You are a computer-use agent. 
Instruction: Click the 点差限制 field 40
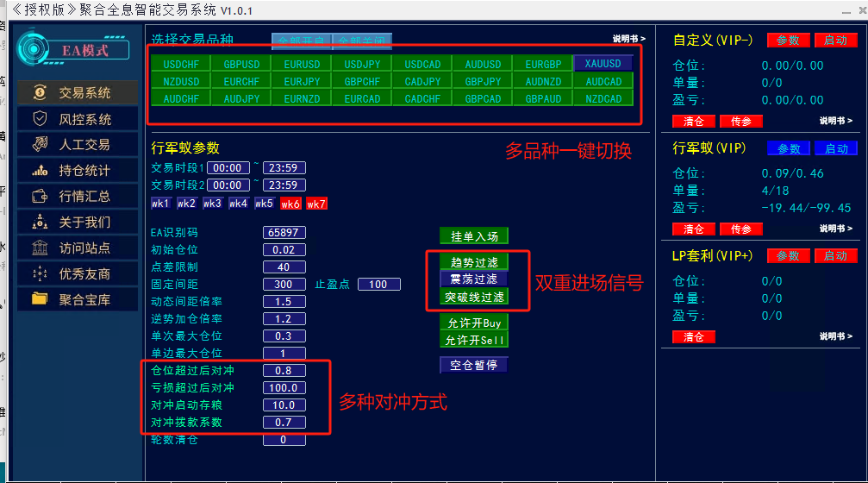pyautogui.click(x=284, y=267)
